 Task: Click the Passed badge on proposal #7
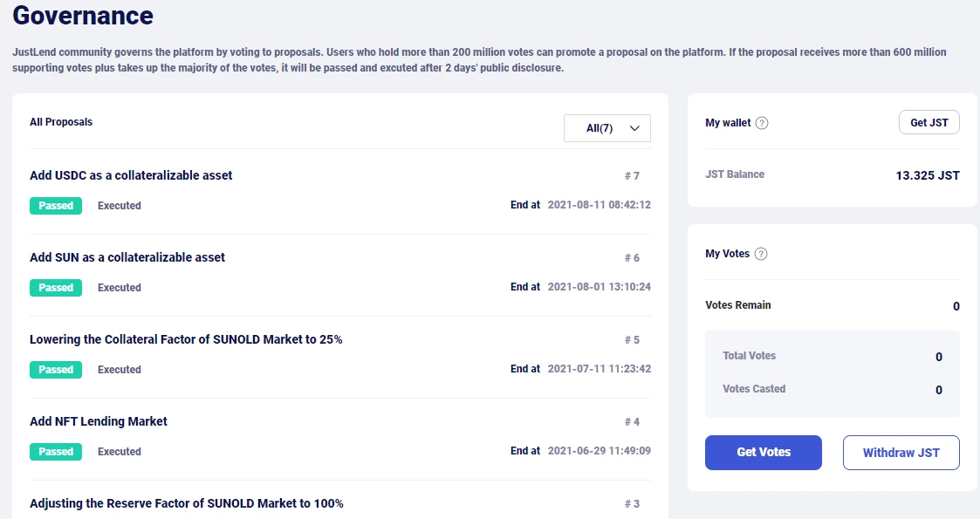56,206
